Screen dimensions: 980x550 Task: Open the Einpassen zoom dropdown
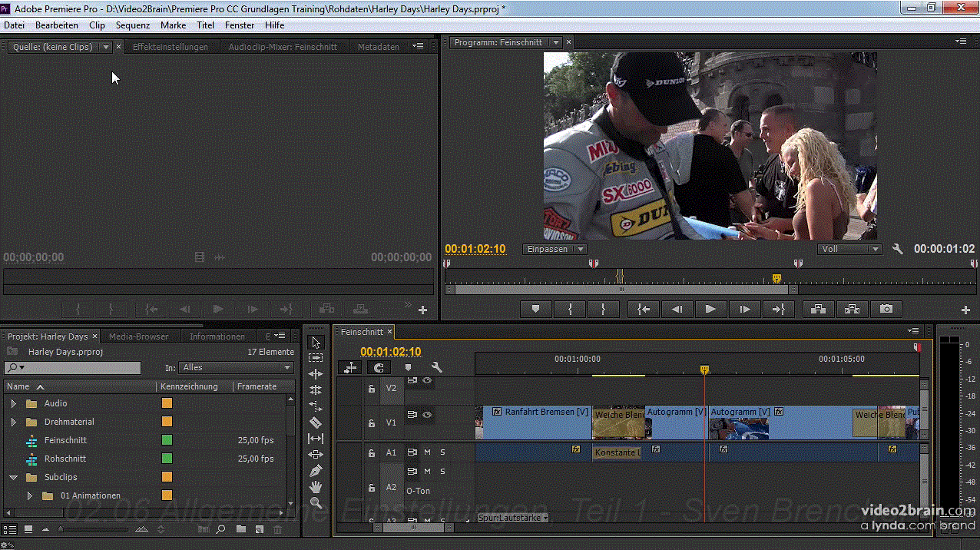point(555,249)
